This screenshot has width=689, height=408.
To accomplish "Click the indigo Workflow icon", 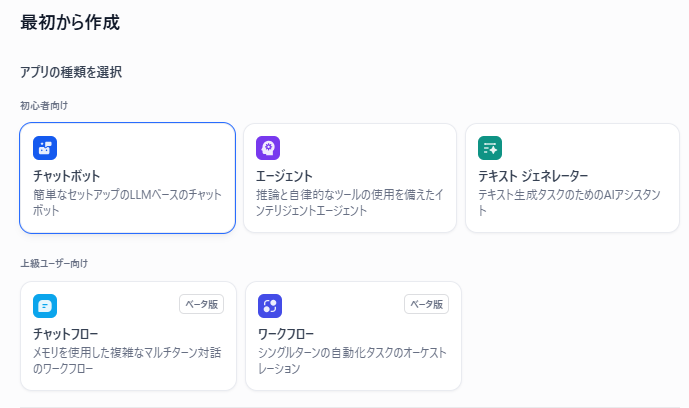I will 270,306.
